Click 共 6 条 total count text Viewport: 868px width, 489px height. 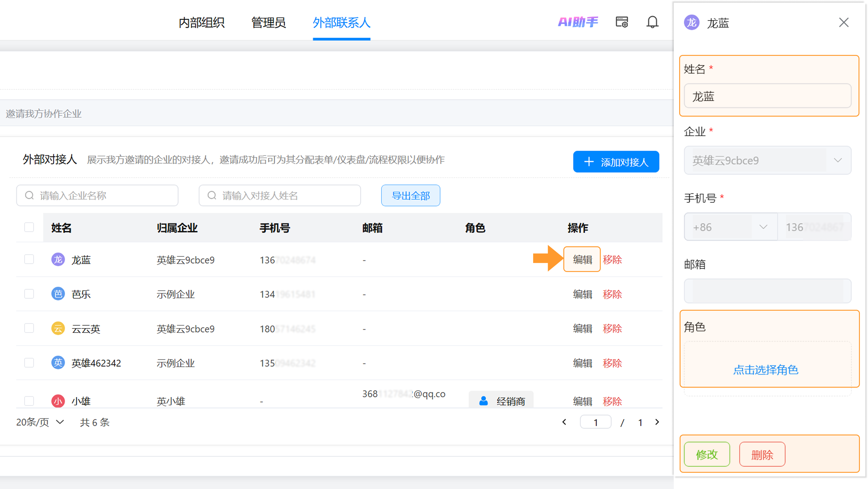click(95, 422)
